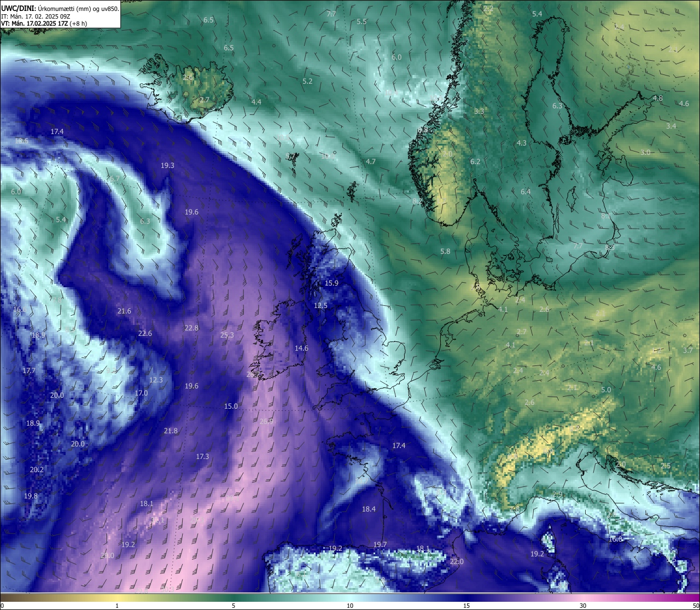Click the 22.0 value label

457,562
